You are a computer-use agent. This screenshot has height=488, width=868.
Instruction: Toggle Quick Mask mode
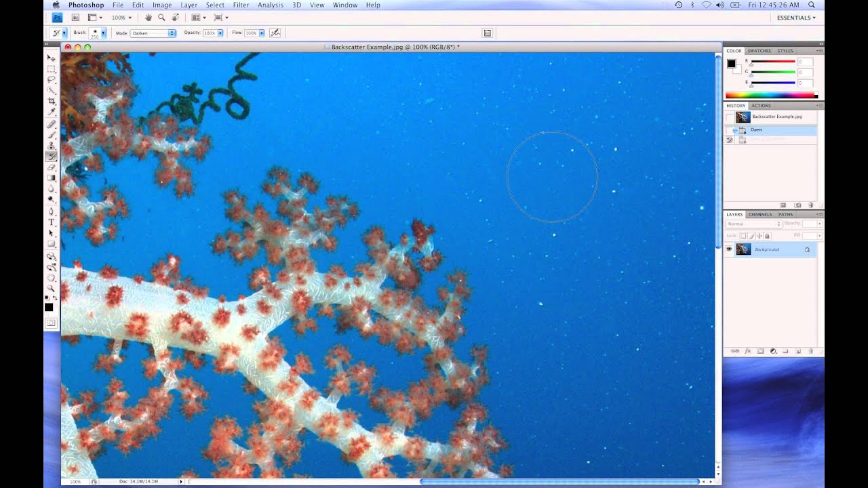point(52,323)
